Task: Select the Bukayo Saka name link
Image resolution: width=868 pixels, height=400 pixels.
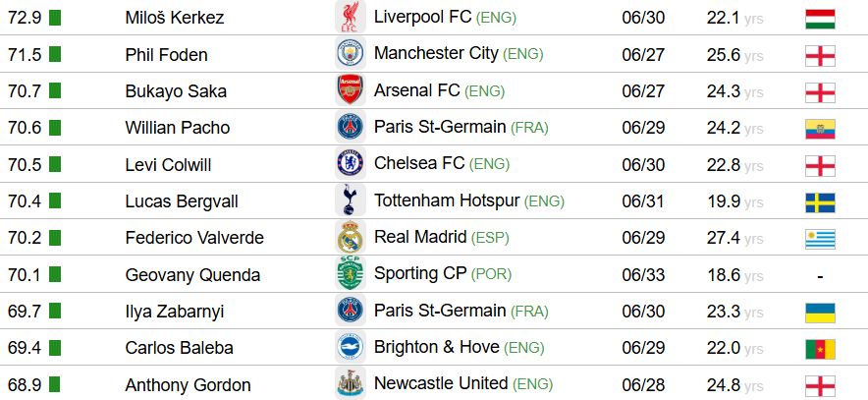Action: 176,91
